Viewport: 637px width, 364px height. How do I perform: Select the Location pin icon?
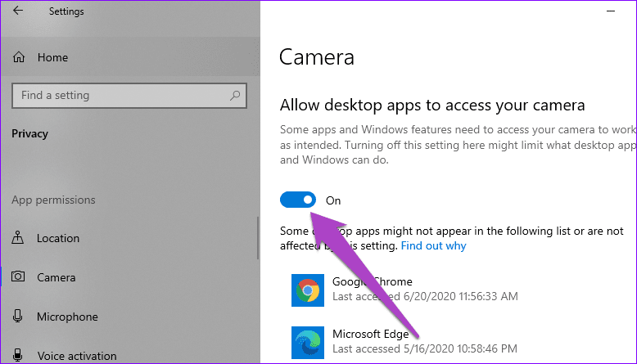pos(17,238)
